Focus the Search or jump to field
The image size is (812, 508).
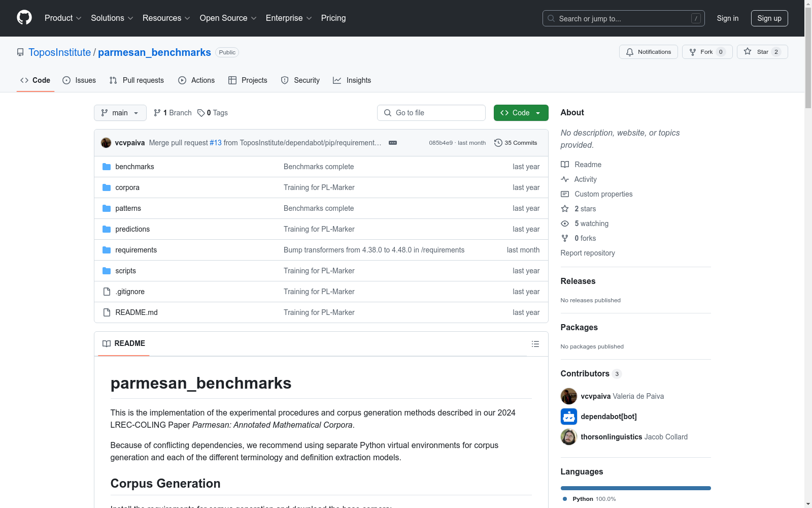[x=624, y=18]
